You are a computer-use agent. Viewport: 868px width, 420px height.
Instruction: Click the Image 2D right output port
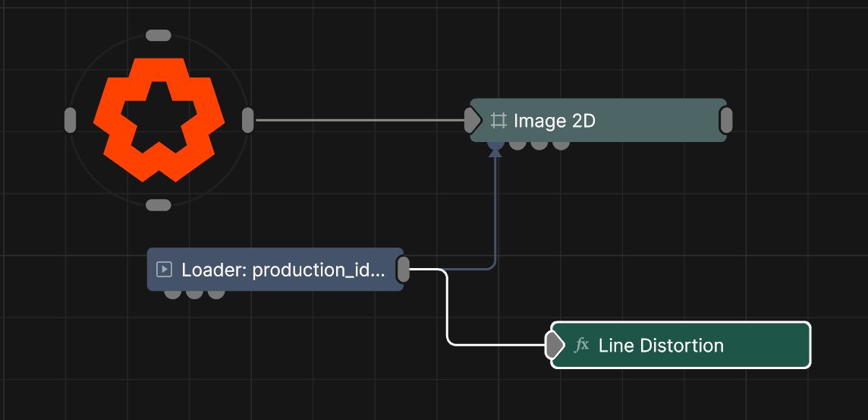pos(726,120)
